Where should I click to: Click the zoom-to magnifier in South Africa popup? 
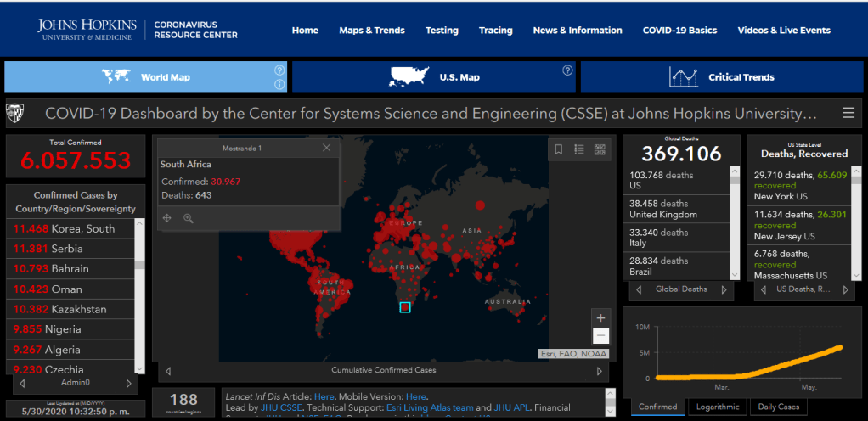point(189,218)
